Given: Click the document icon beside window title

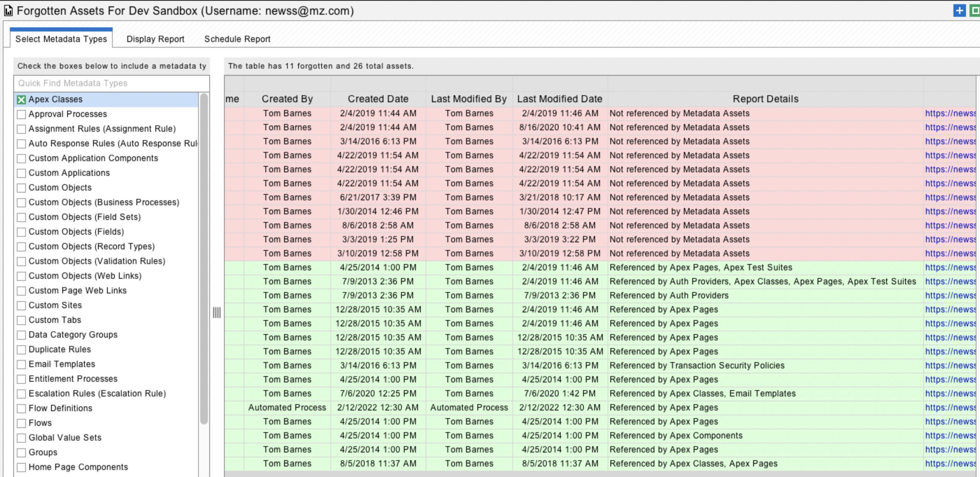Looking at the screenshot, I should click(x=8, y=11).
